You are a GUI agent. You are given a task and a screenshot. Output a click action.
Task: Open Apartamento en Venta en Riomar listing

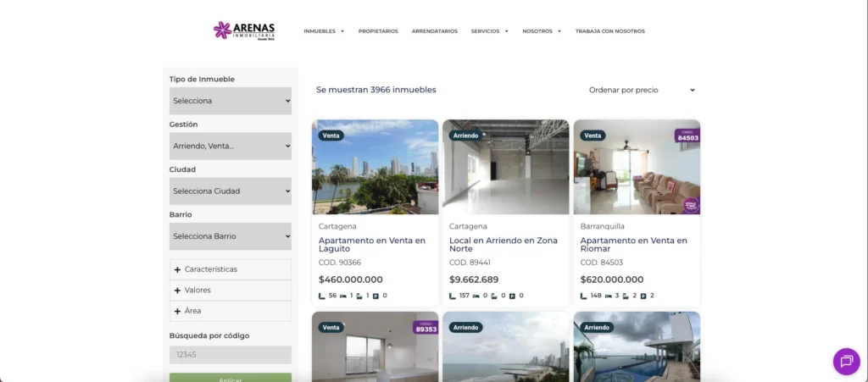[633, 245]
